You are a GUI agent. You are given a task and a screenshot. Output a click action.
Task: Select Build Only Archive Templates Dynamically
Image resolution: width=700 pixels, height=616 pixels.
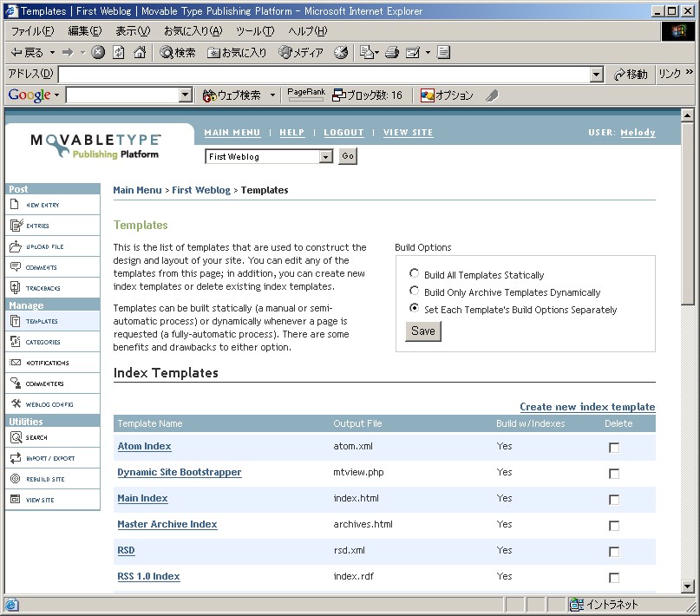tap(415, 291)
